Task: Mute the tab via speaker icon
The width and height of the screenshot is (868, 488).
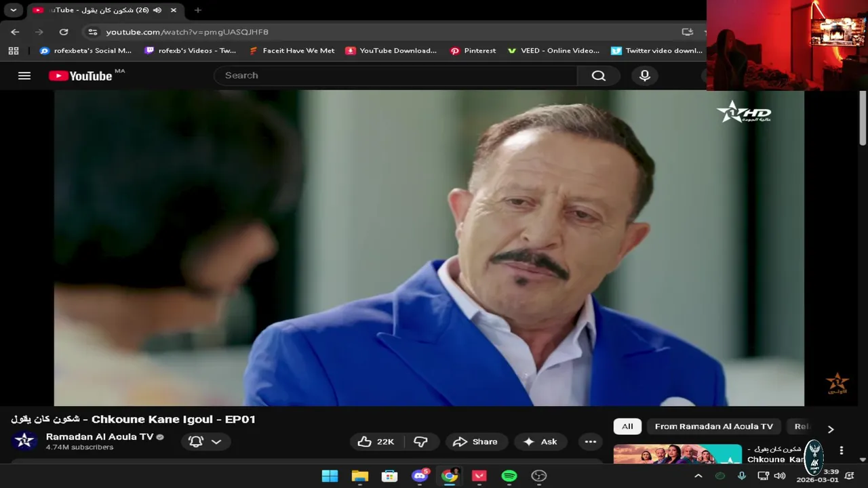Action: click(157, 10)
